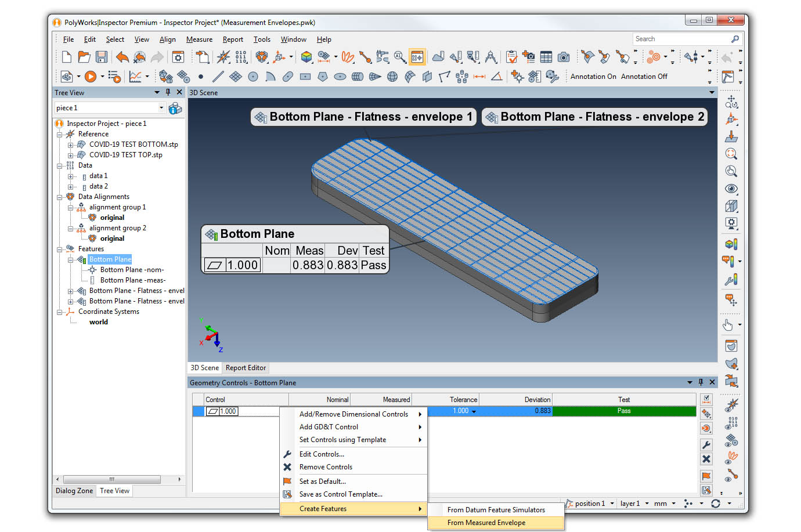Click the binary data 010 011 110 icon
Viewport: 801px width, 532px height.
click(241, 57)
